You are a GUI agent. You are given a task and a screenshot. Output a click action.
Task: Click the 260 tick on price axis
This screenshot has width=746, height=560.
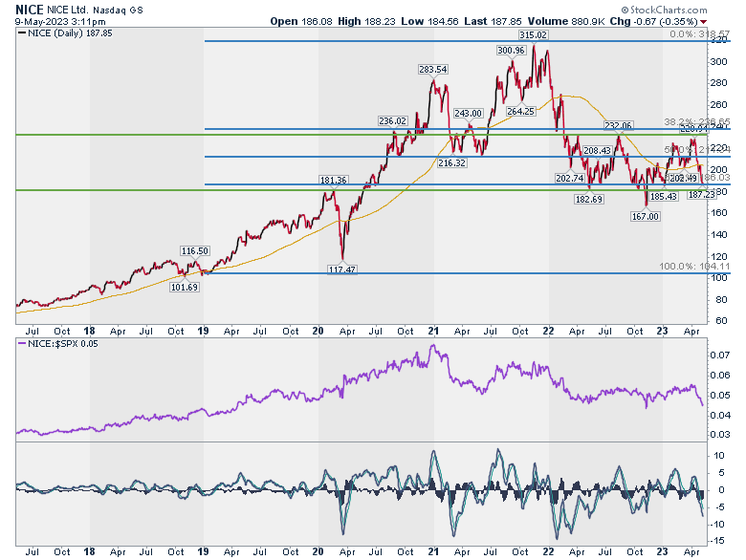coord(718,105)
